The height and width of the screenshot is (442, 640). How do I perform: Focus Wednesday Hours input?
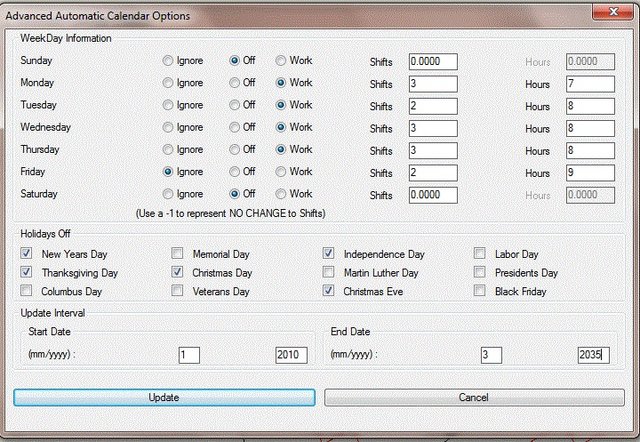pos(590,129)
